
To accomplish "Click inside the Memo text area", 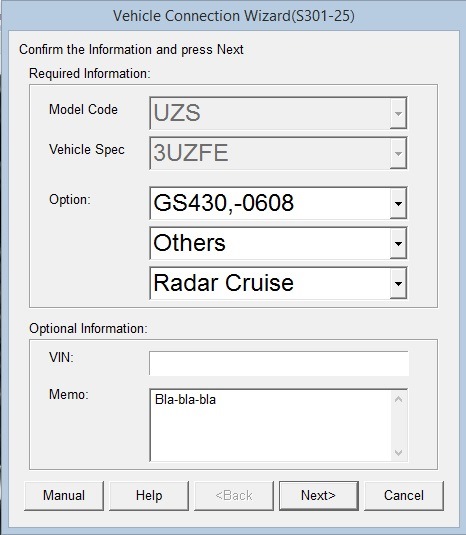I will [270, 425].
